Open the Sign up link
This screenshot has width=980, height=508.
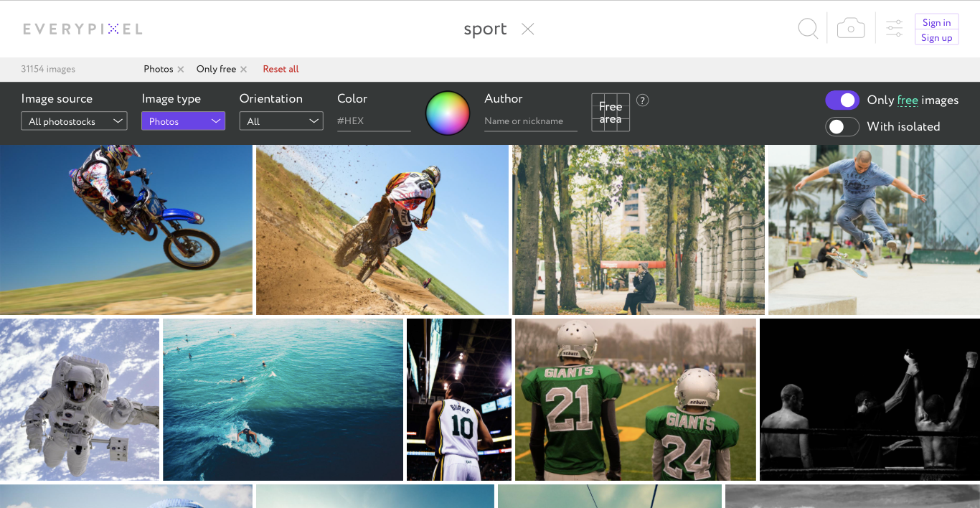[x=936, y=37]
